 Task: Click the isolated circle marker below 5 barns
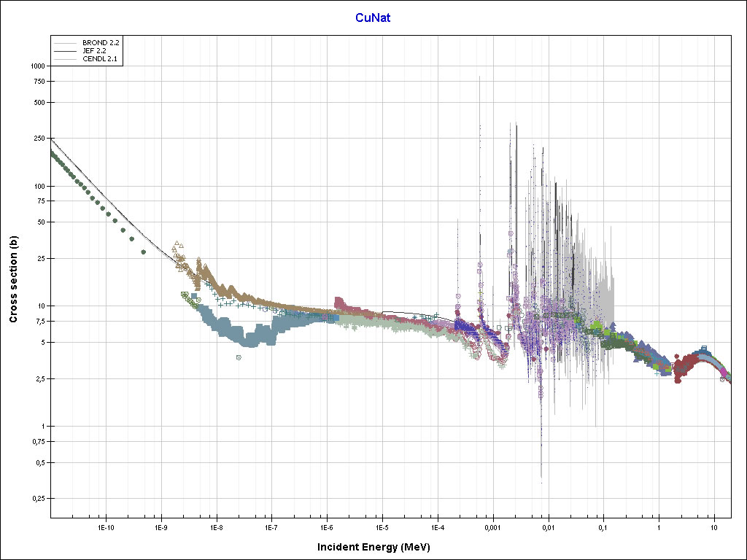point(239,357)
